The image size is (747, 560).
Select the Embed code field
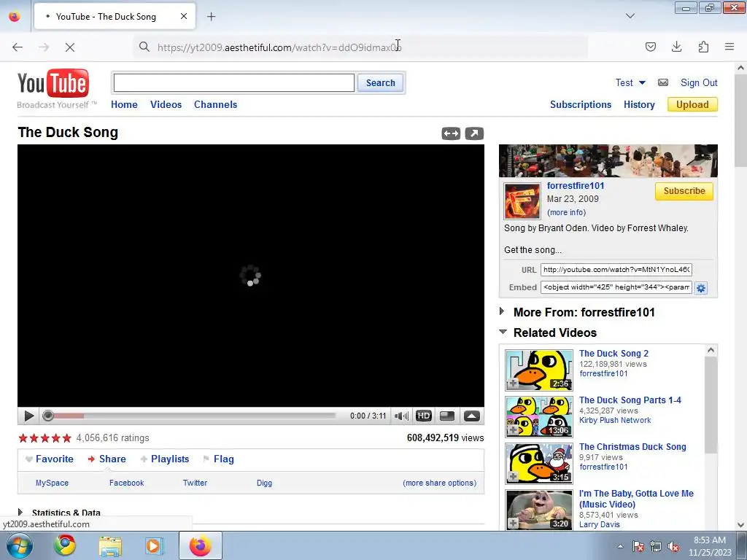coord(616,287)
